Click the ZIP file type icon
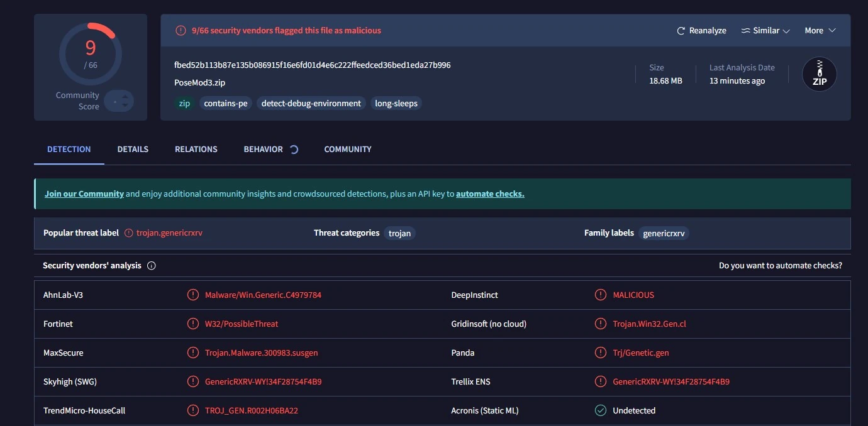The image size is (868, 426). [x=819, y=74]
